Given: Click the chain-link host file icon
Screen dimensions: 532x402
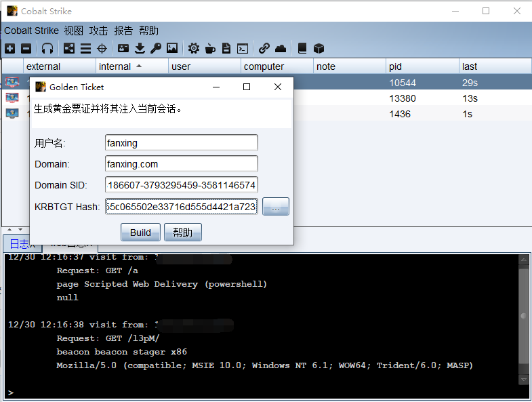Looking at the screenshot, I should point(264,49).
